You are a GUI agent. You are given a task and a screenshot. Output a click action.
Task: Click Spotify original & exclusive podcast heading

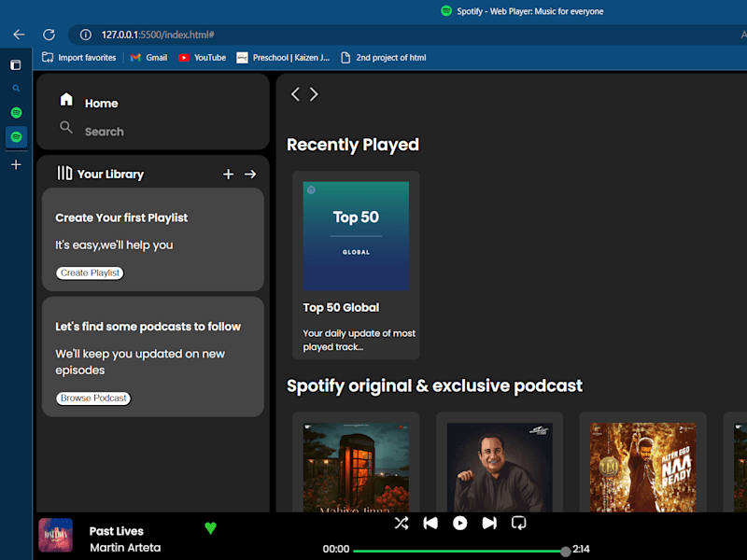pos(434,385)
